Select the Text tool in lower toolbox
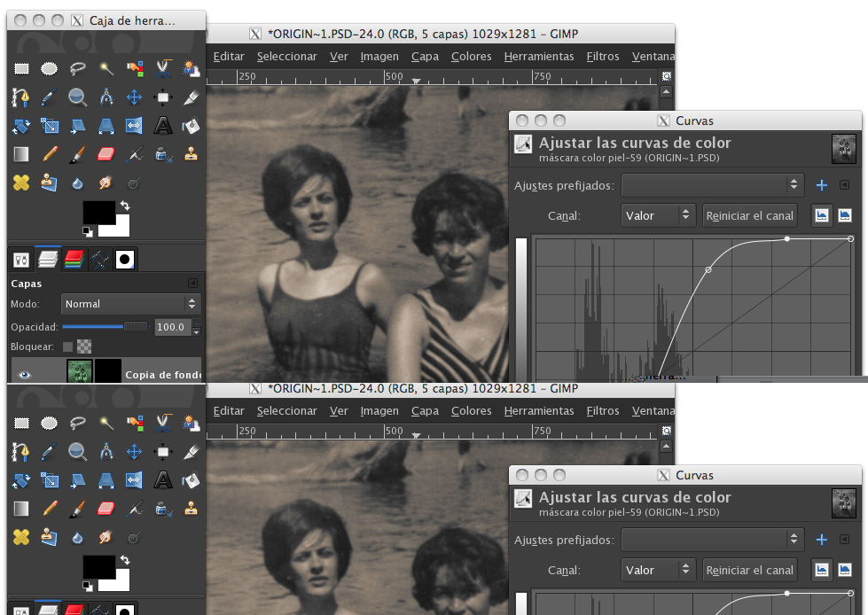The image size is (868, 615). [x=163, y=480]
